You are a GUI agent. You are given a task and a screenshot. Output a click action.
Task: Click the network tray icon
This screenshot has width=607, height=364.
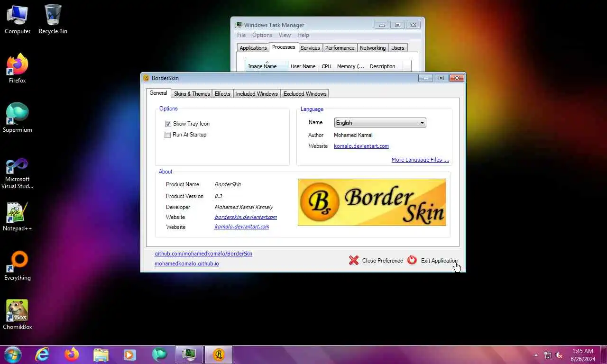coord(548,355)
